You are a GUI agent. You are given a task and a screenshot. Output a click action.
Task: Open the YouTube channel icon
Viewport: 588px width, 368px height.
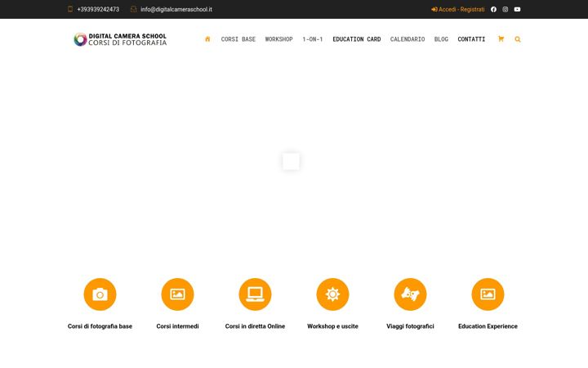517,9
